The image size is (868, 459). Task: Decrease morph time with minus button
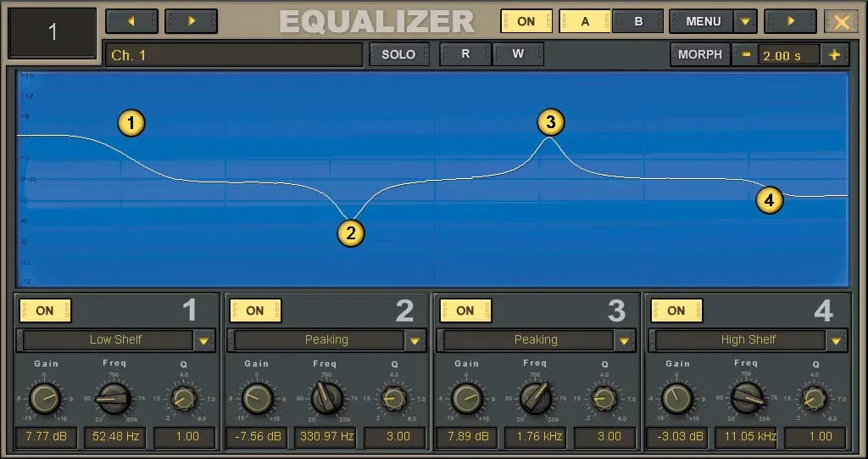[x=746, y=55]
